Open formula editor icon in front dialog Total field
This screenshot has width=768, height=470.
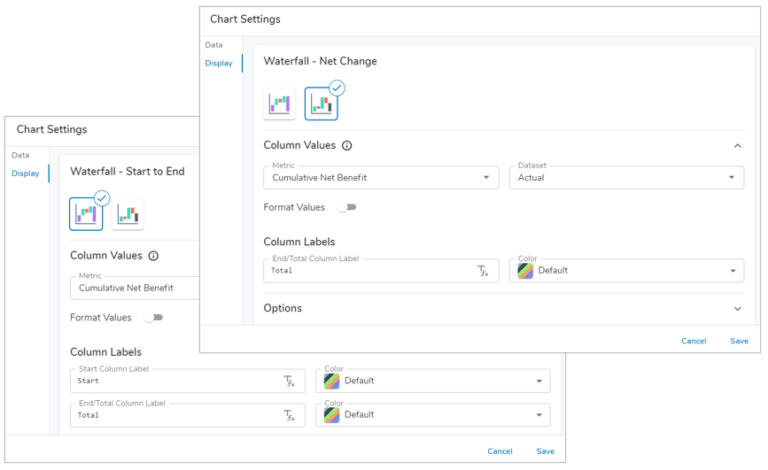[483, 271]
